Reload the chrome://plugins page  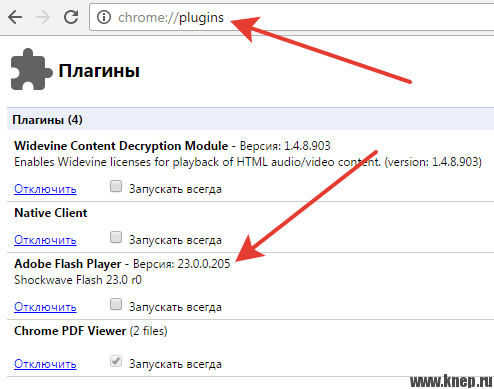tap(71, 17)
